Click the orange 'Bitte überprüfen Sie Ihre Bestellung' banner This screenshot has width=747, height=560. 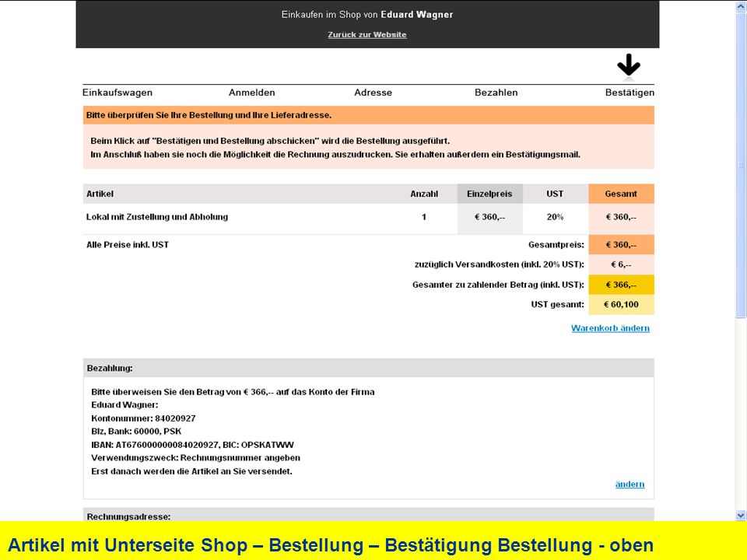coord(368,115)
